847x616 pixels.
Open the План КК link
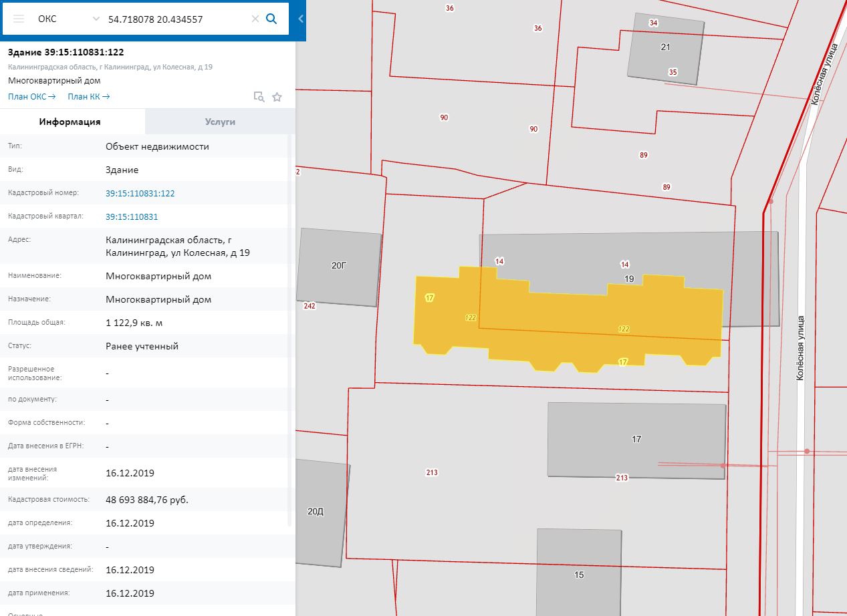pyautogui.click(x=89, y=97)
